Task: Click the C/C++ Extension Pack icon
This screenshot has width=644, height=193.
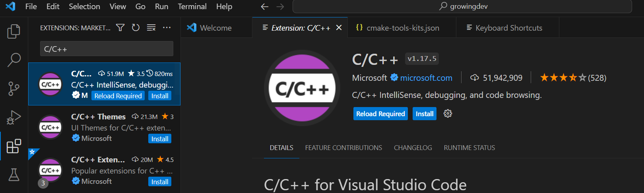Action: click(50, 170)
